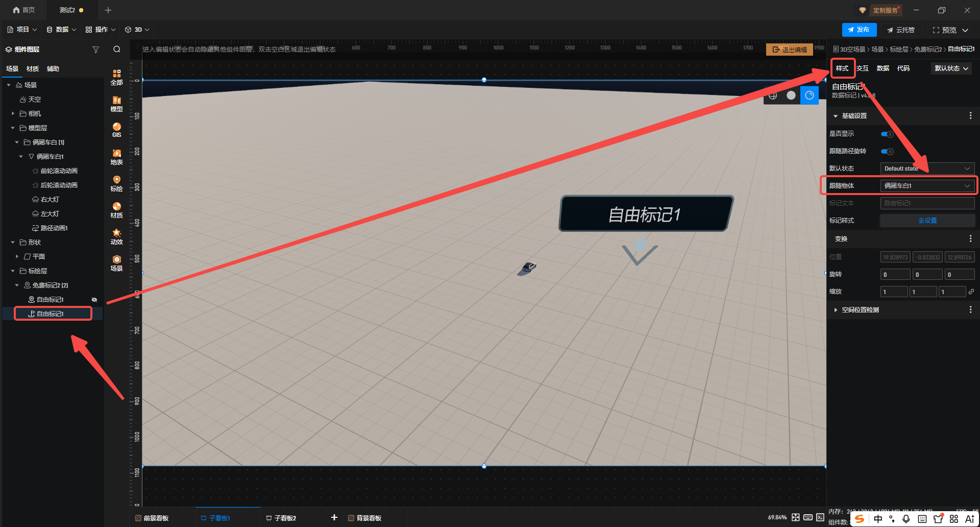
Task: Expand the 空间位置检测 section
Action: pyautogui.click(x=860, y=310)
